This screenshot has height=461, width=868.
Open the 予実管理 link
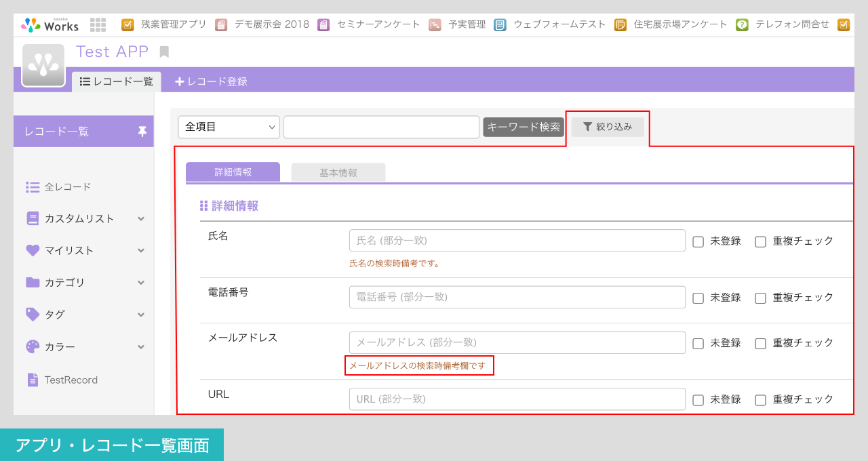coord(467,24)
